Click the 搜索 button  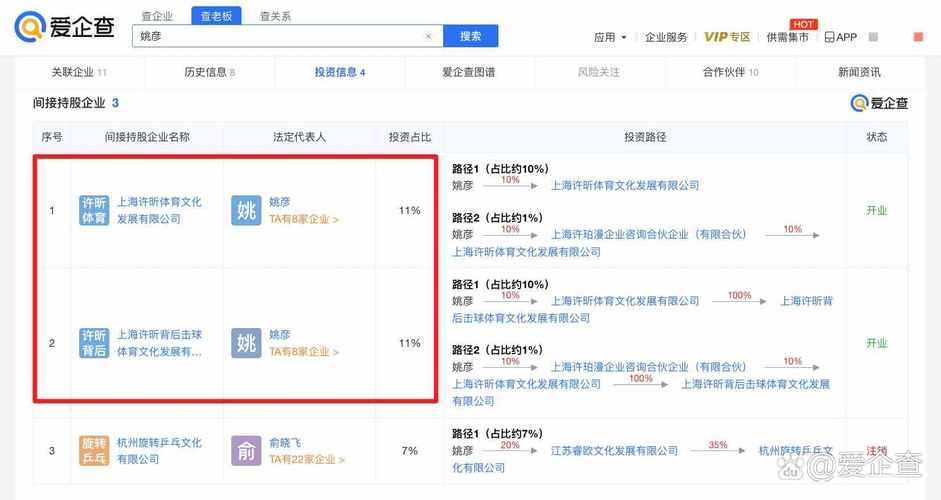(470, 36)
